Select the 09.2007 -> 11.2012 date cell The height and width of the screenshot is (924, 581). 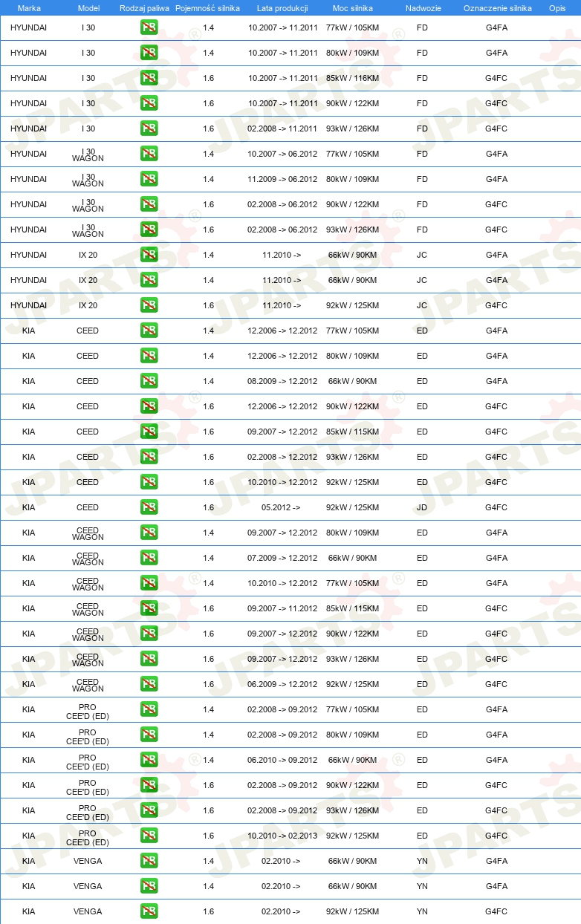282,609
